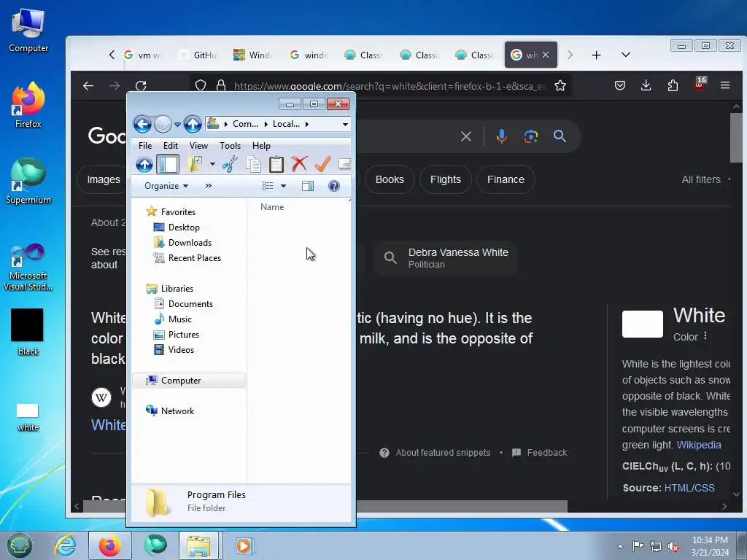Open the Edit menu in Explorer

171,146
